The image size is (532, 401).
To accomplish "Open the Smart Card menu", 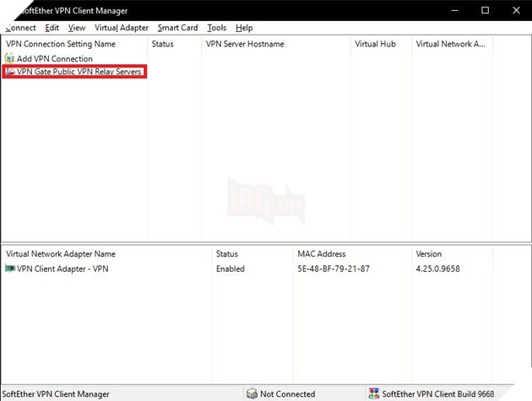I will pyautogui.click(x=177, y=28).
